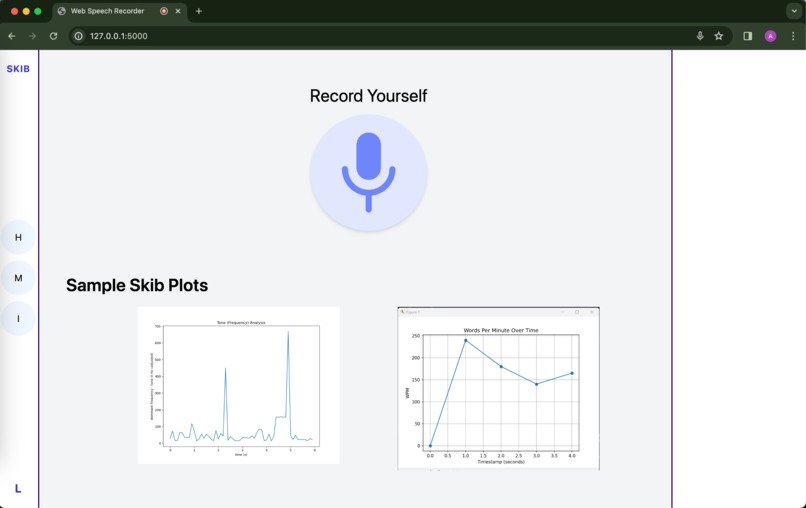Bookmark this page with the star icon
This screenshot has height=508, width=806.
click(719, 36)
